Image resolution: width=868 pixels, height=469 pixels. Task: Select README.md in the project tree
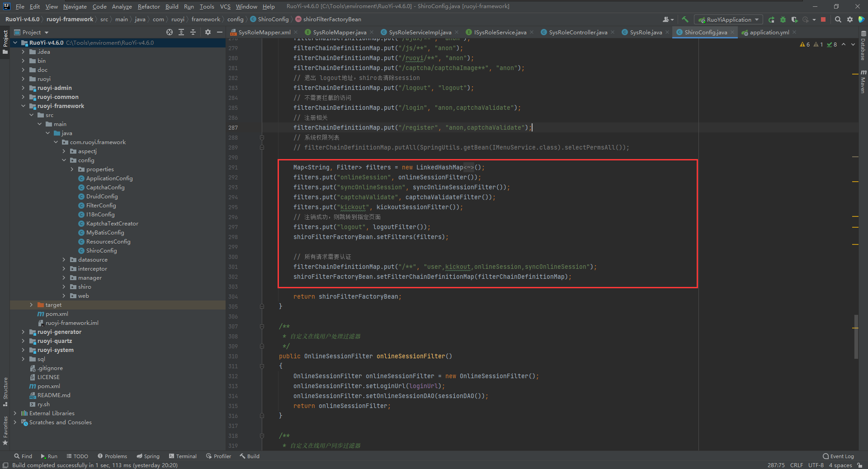coord(54,395)
